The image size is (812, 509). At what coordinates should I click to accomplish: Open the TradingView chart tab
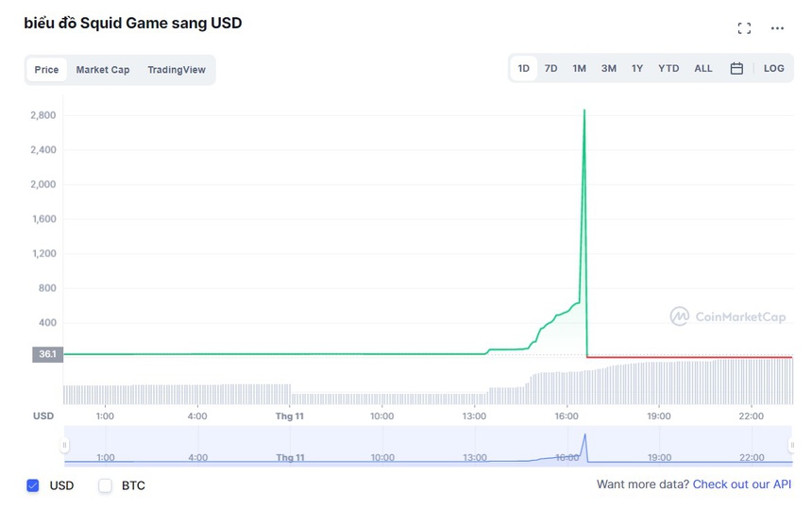click(x=177, y=70)
